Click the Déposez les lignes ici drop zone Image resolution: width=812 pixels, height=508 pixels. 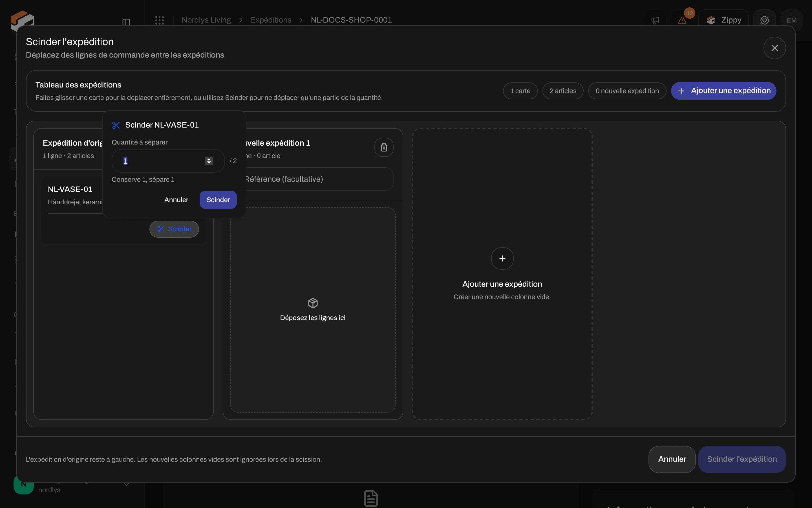click(313, 310)
